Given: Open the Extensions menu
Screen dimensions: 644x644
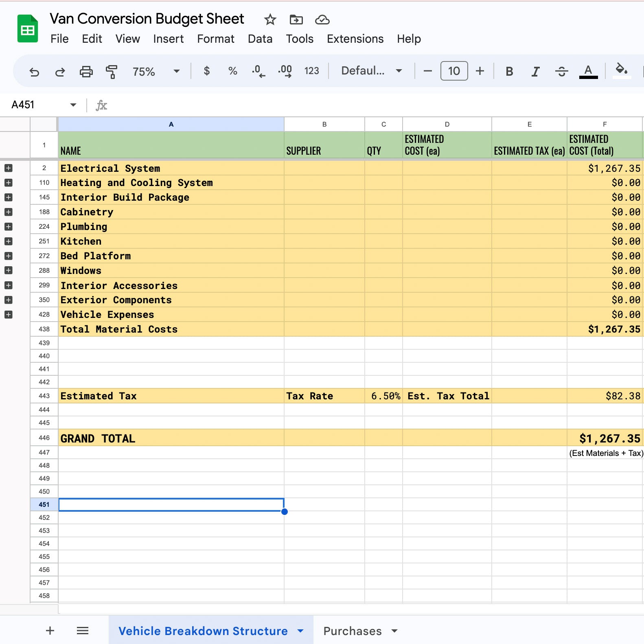Looking at the screenshot, I should pos(355,39).
